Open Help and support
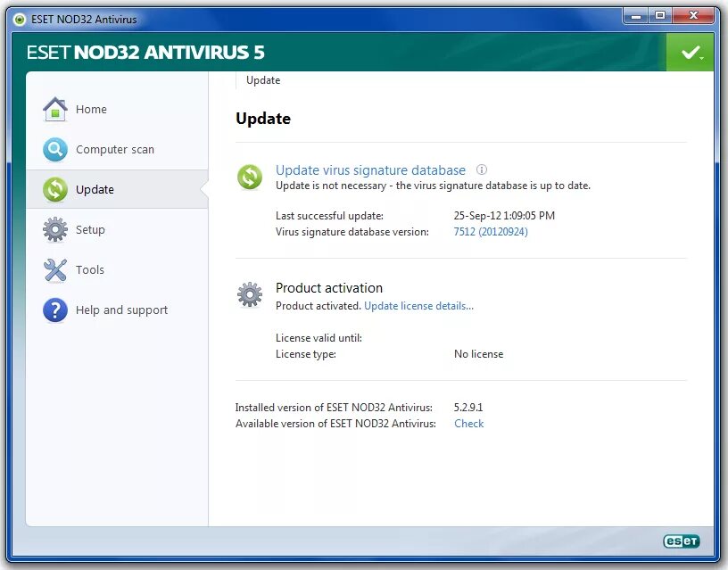 [x=117, y=310]
